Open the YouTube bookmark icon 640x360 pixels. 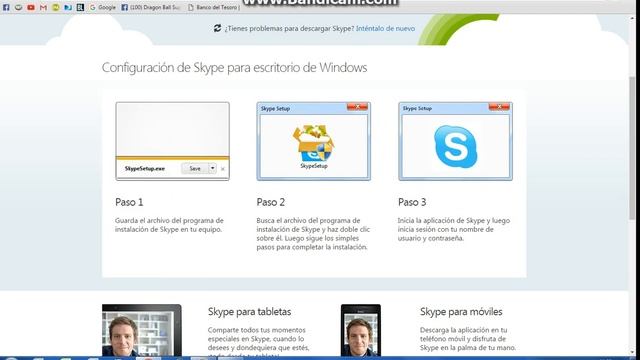coord(31,7)
